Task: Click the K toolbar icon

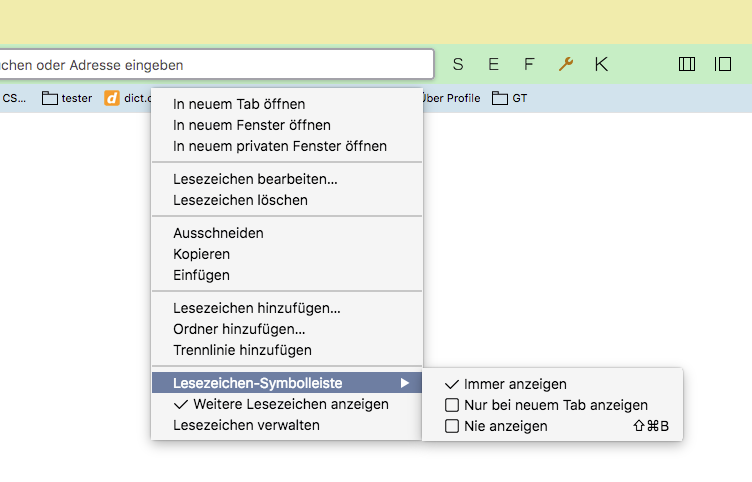Action: pos(601,64)
